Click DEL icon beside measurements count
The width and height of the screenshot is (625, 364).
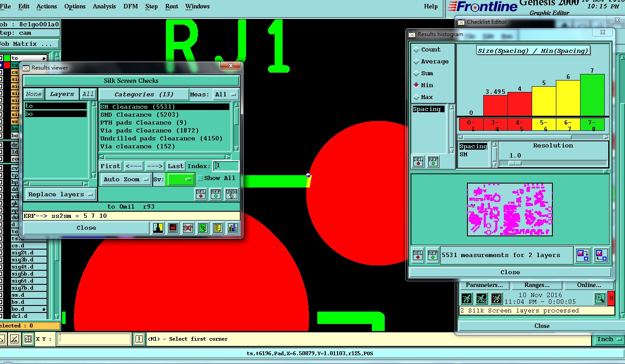pyautogui.click(x=418, y=255)
